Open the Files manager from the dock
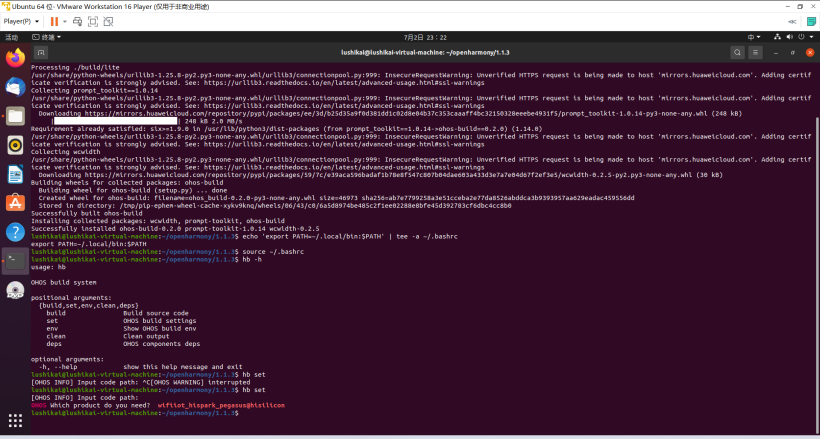Screen dimensions: 820x439 (x=15, y=116)
